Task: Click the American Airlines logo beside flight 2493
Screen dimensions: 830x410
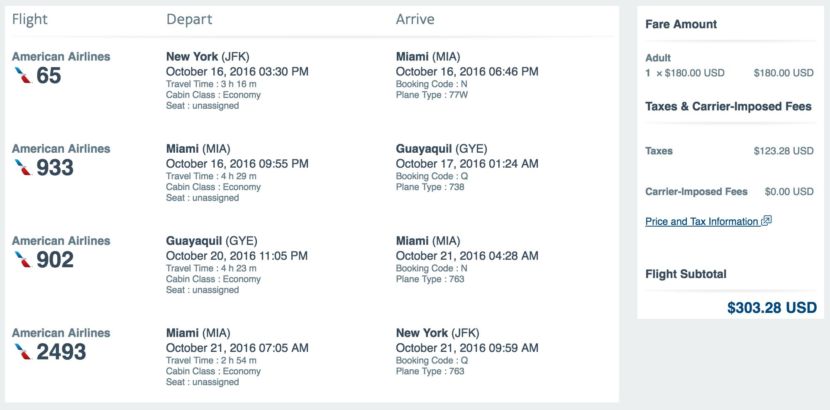Action: pyautogui.click(x=22, y=352)
